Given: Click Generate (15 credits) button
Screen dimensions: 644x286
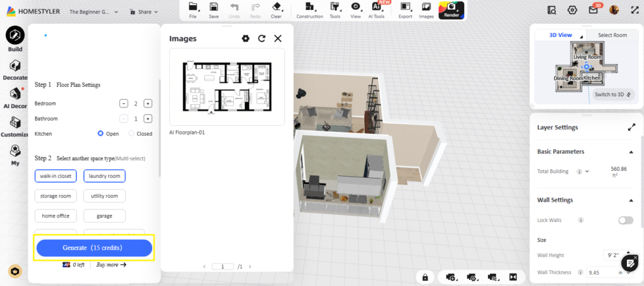Looking at the screenshot, I should [x=94, y=248].
